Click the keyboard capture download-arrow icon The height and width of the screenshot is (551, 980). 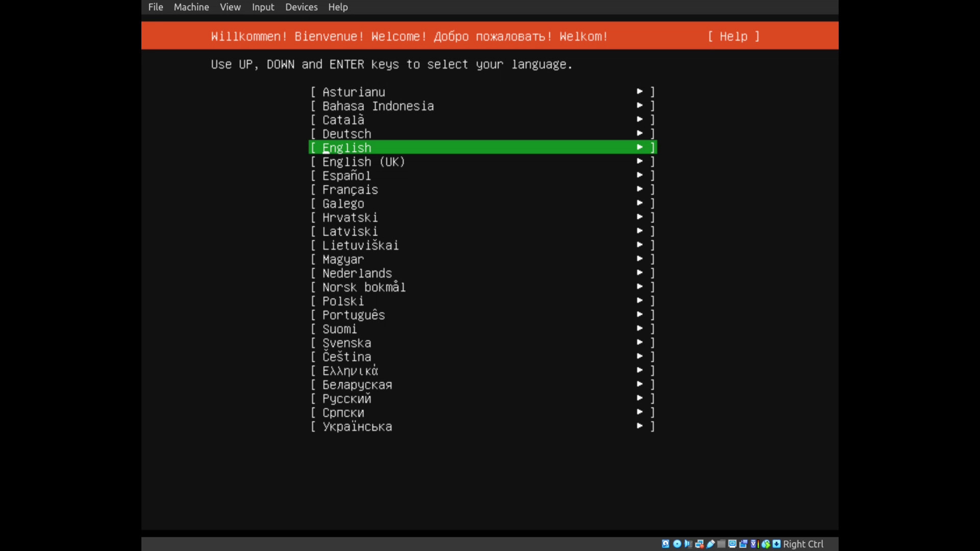776,544
